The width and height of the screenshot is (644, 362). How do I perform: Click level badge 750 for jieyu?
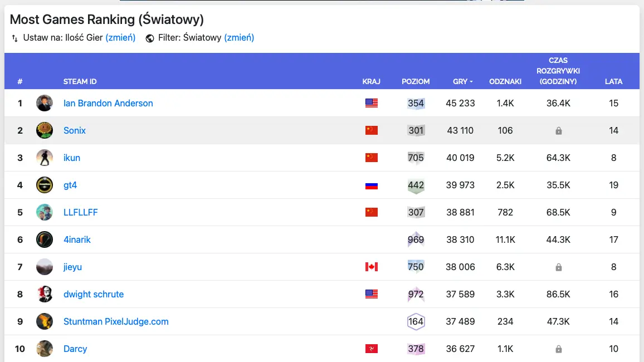[416, 267]
